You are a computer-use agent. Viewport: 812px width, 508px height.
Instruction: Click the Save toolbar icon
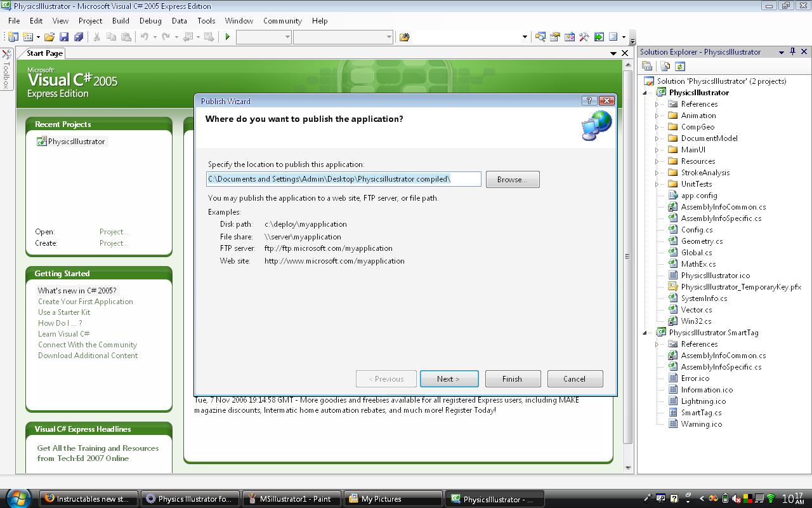click(x=63, y=37)
